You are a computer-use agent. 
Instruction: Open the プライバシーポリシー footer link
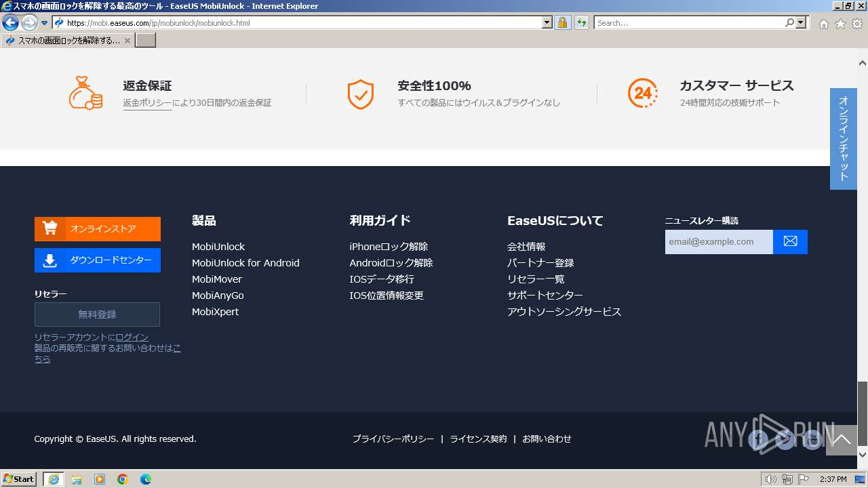tap(393, 439)
